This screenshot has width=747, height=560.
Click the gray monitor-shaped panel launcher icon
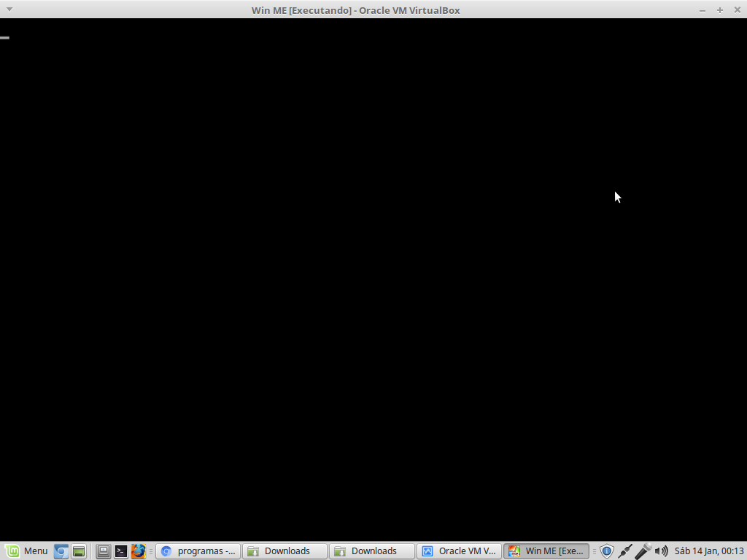[x=104, y=551]
